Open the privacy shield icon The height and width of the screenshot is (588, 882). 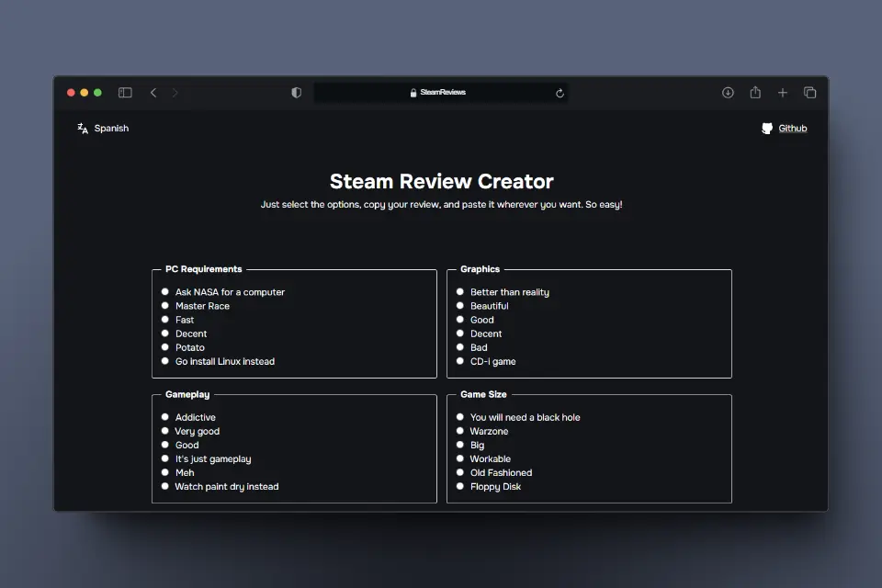click(297, 93)
